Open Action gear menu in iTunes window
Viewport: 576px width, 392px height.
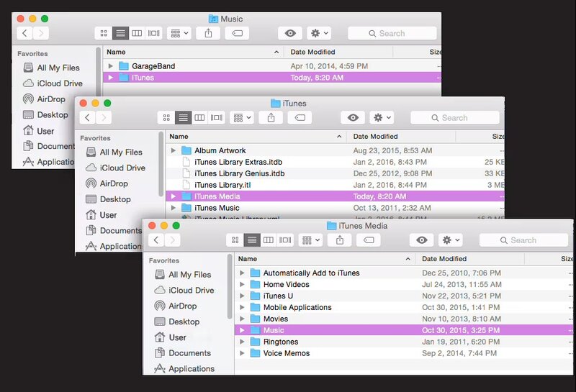[x=382, y=118]
